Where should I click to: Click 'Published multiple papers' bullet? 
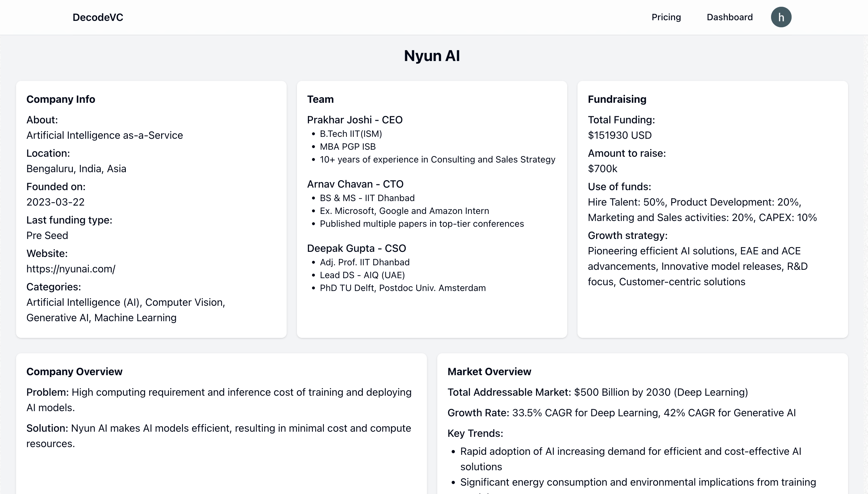pos(421,224)
